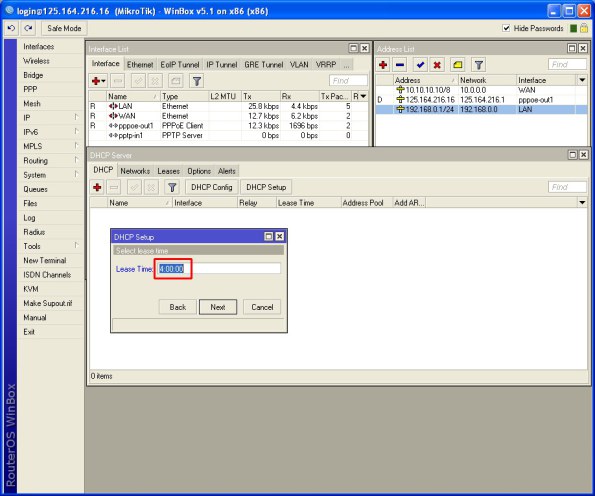This screenshot has width=595, height=496.
Task: Maximize the DHCP Setup dialog
Action: 269,236
